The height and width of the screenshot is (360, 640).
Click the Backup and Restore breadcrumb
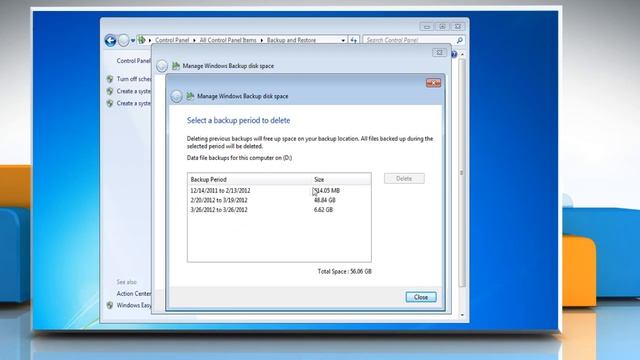click(x=291, y=40)
